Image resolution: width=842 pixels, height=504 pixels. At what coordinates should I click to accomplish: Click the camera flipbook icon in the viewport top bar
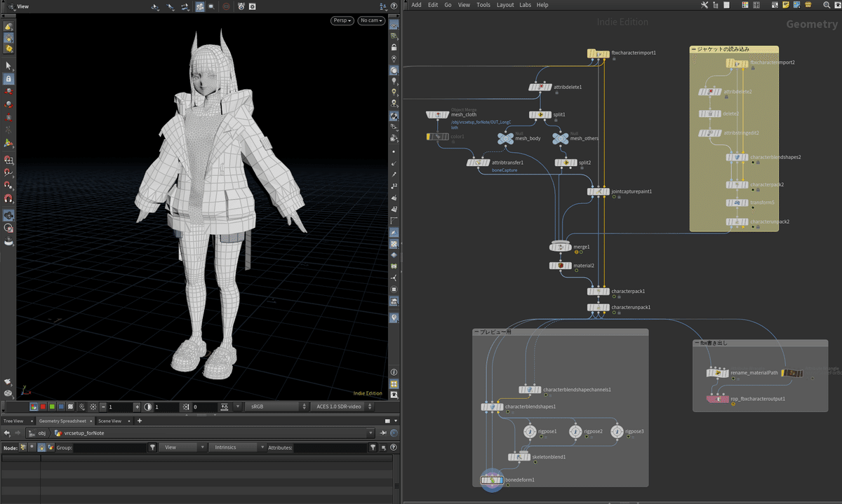click(x=241, y=6)
